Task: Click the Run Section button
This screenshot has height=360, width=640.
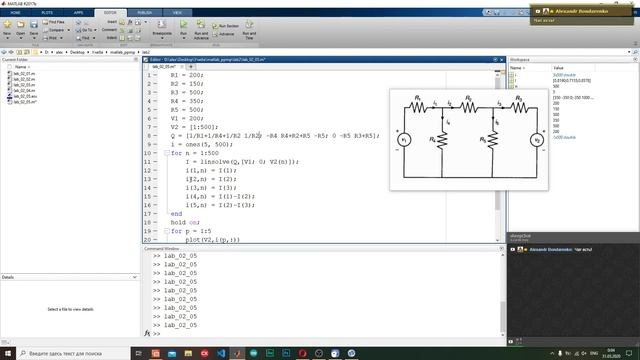Action: coord(225,26)
